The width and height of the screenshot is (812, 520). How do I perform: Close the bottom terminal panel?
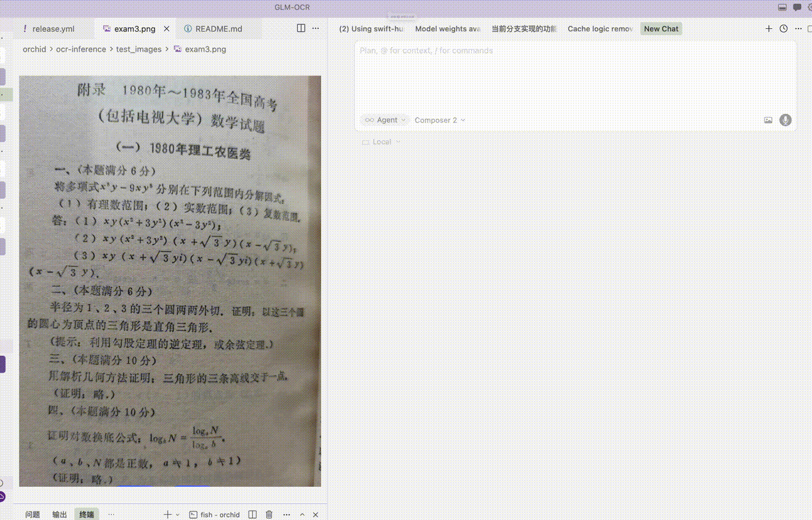316,514
